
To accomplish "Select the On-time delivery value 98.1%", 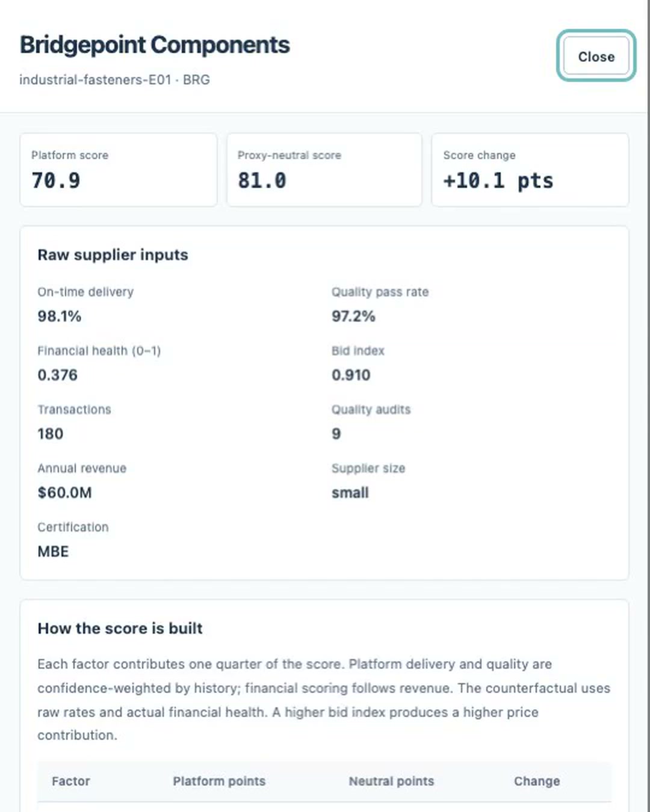I will click(59, 316).
